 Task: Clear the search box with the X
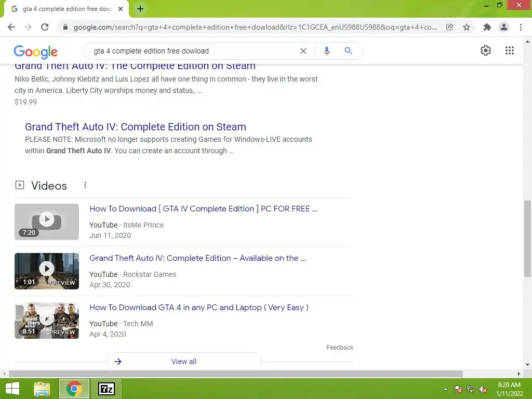[x=303, y=51]
